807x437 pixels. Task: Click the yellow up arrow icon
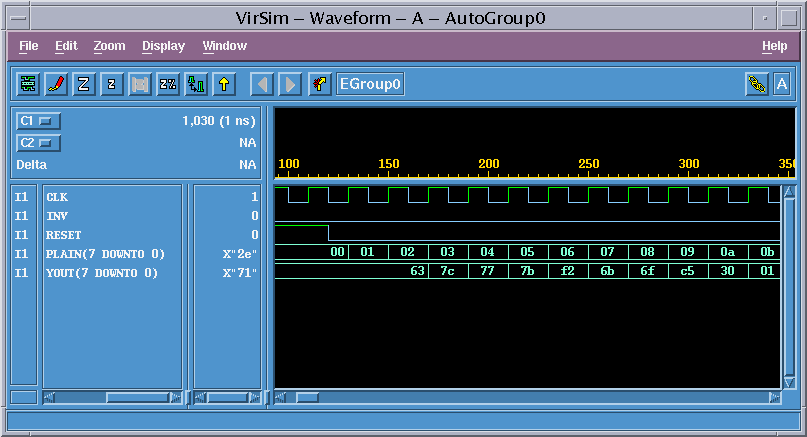224,84
